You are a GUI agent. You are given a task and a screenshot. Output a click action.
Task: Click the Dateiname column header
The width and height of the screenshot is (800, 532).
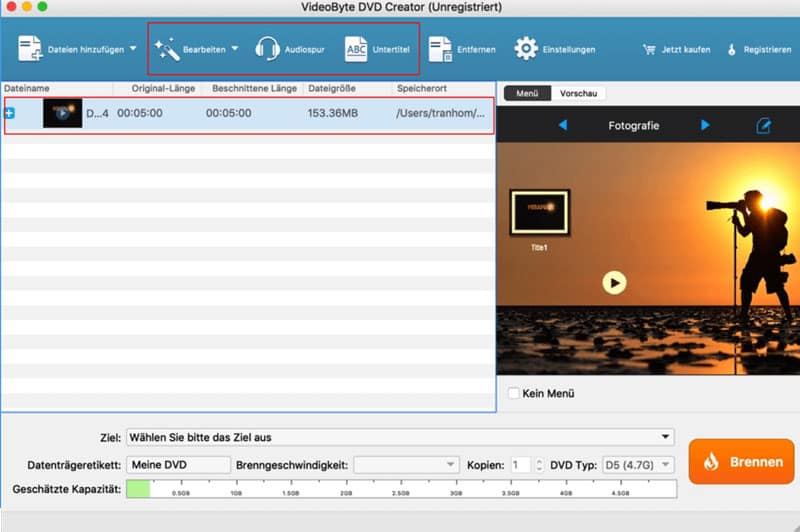(x=27, y=88)
